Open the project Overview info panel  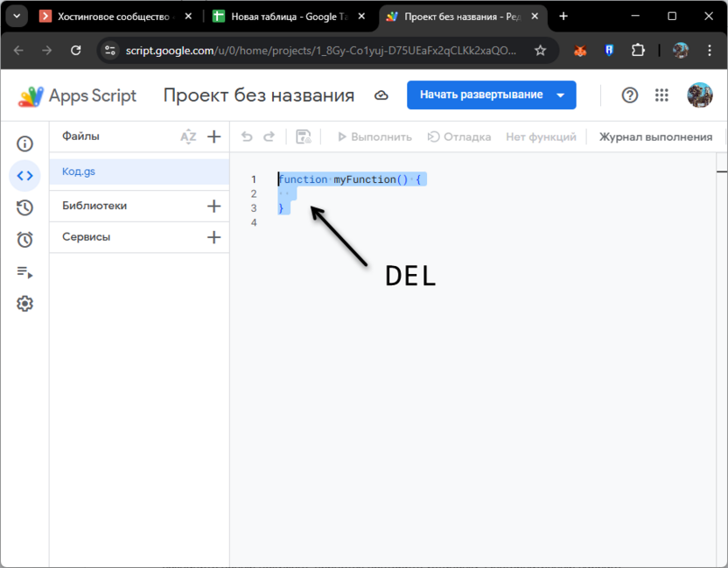24,143
